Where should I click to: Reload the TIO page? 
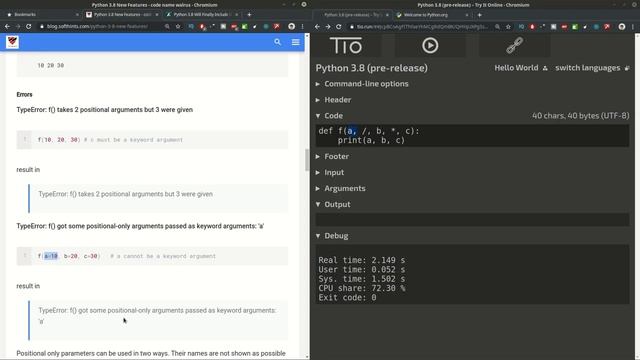pyautogui.click(x=338, y=27)
